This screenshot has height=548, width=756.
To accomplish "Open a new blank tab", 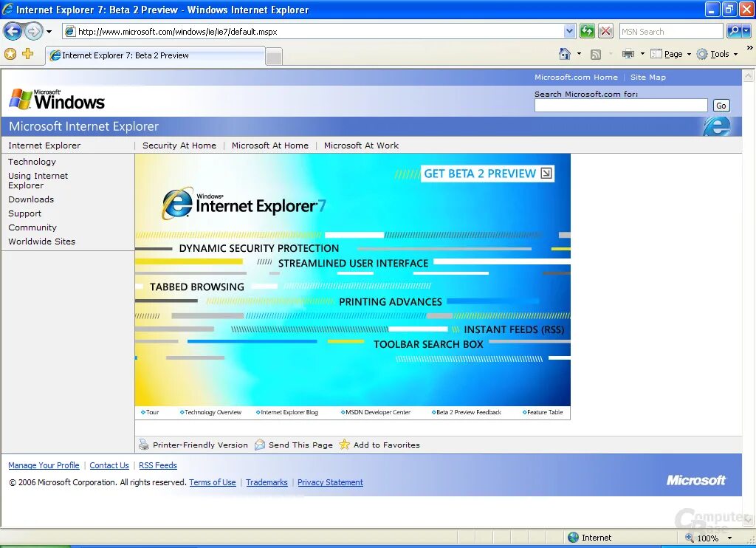I will point(274,57).
